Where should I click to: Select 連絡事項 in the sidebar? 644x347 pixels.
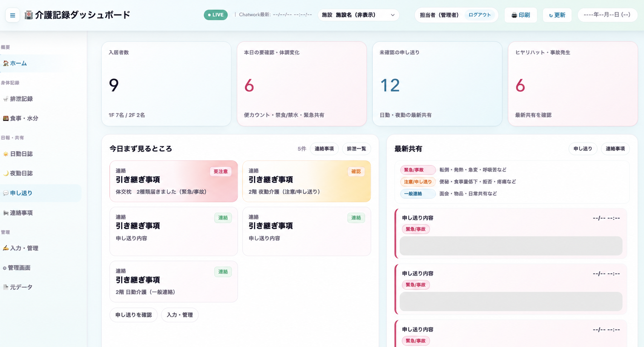point(41,213)
